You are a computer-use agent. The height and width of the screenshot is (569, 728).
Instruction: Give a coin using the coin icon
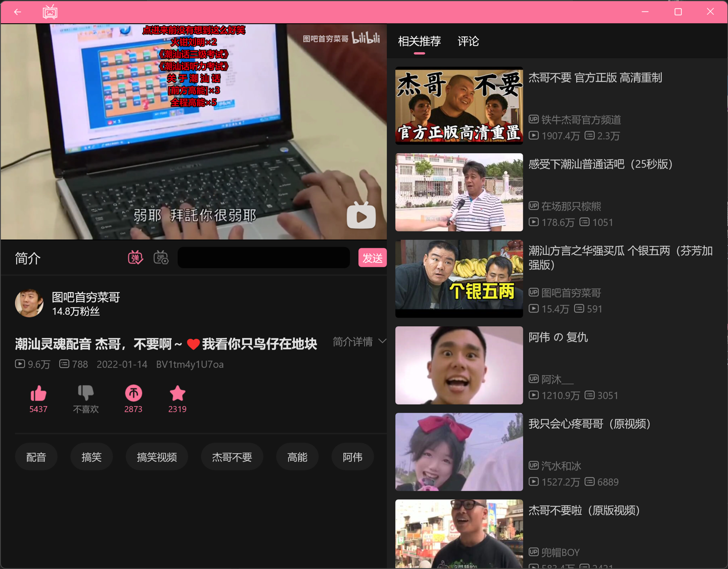(x=133, y=394)
